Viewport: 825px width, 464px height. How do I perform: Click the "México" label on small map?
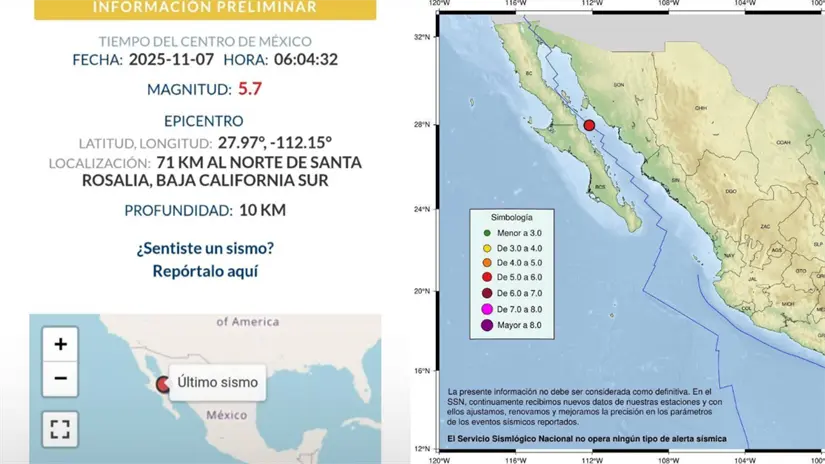(226, 414)
